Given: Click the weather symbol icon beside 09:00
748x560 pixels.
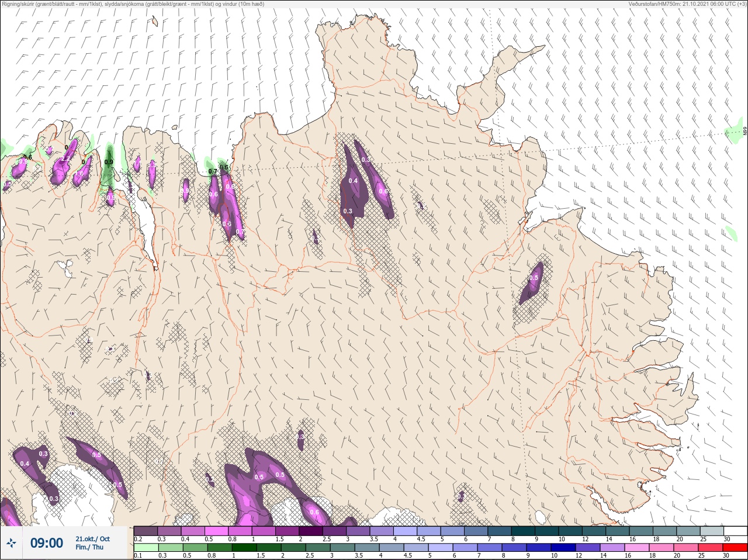Looking at the screenshot, I should tap(11, 543).
